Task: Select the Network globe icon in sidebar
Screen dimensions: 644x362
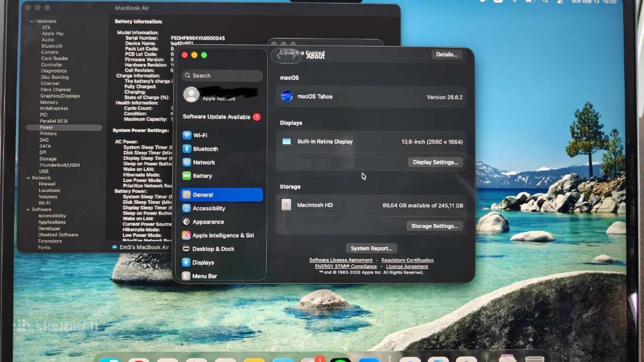Action: tap(187, 162)
